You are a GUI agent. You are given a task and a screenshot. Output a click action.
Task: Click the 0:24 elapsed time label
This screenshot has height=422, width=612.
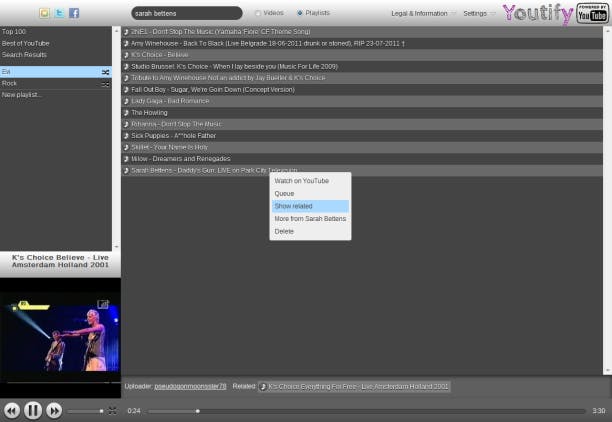click(x=134, y=411)
